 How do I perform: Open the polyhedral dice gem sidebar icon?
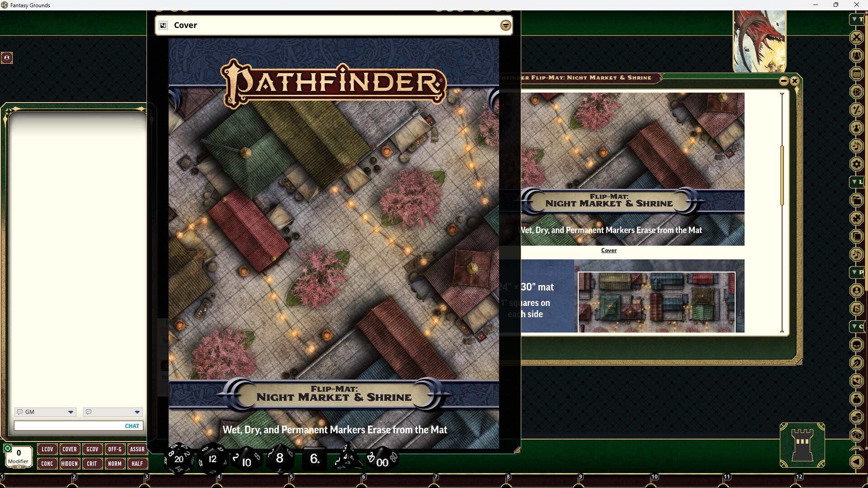[857, 92]
